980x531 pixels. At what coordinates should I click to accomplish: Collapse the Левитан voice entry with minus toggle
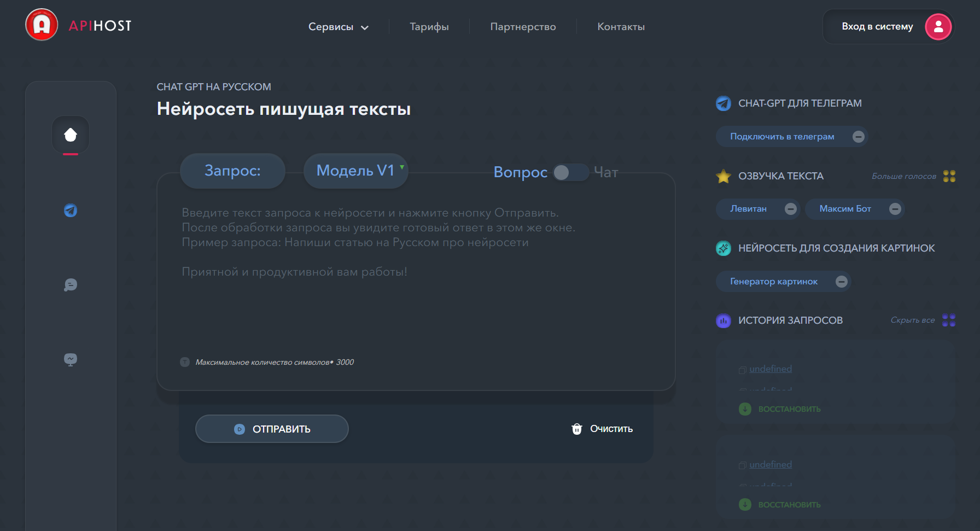pyautogui.click(x=790, y=208)
